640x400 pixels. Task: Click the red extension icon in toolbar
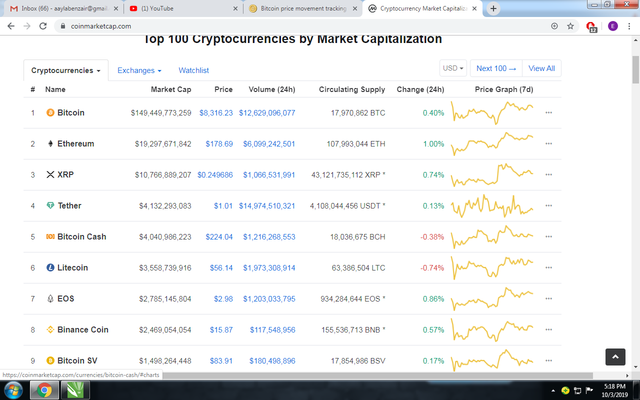(591, 27)
